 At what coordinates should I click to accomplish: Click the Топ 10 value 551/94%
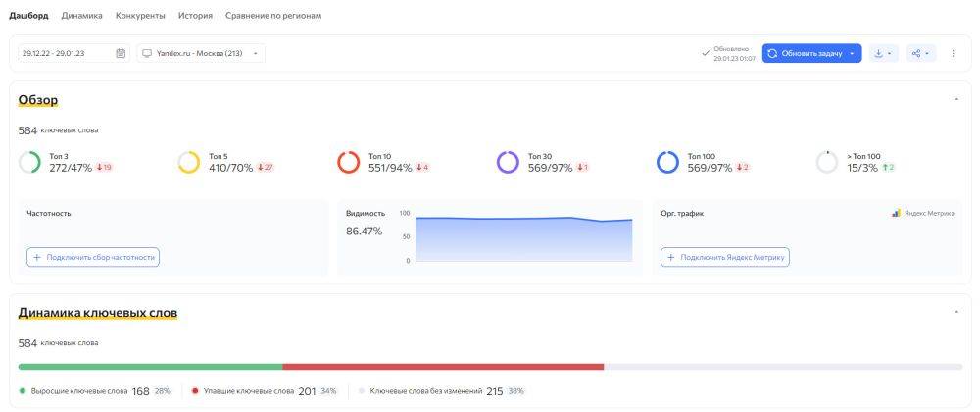[390, 168]
